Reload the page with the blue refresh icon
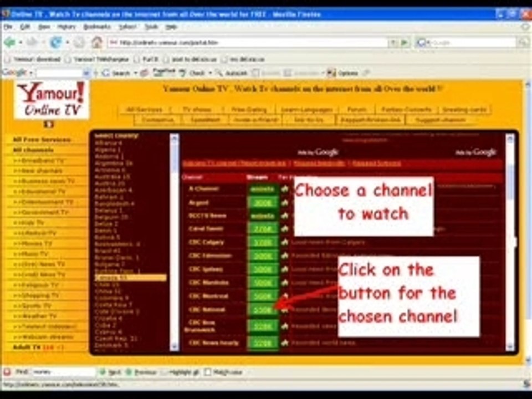Image resolution: width=532 pixels, height=399 pixels. [56, 43]
